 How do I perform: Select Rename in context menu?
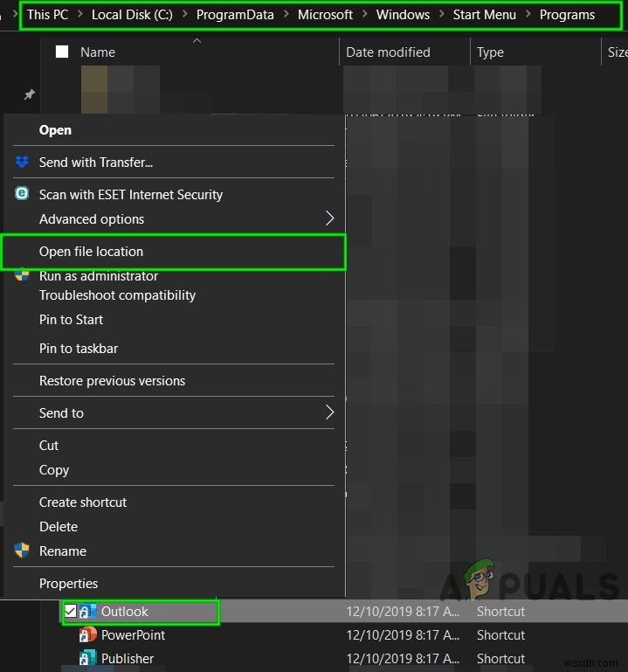point(63,551)
